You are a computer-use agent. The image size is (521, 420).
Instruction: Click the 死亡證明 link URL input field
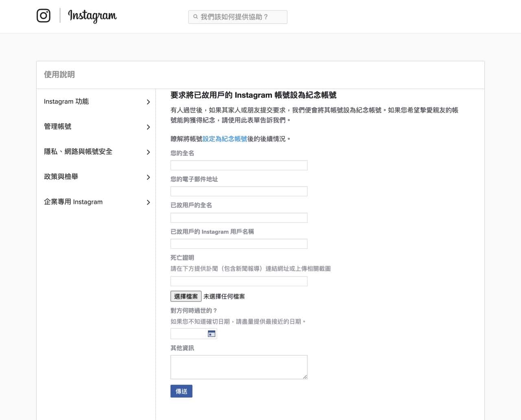[239, 281]
